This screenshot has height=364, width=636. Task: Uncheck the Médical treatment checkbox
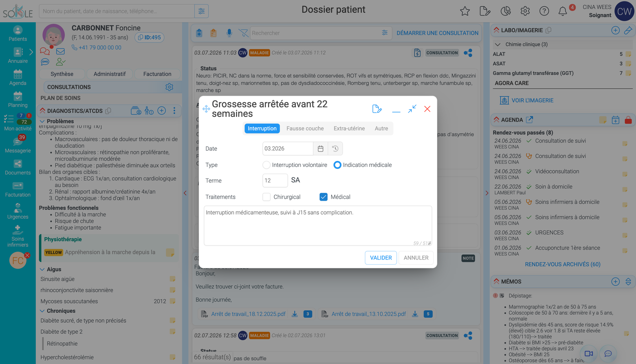pyautogui.click(x=324, y=197)
